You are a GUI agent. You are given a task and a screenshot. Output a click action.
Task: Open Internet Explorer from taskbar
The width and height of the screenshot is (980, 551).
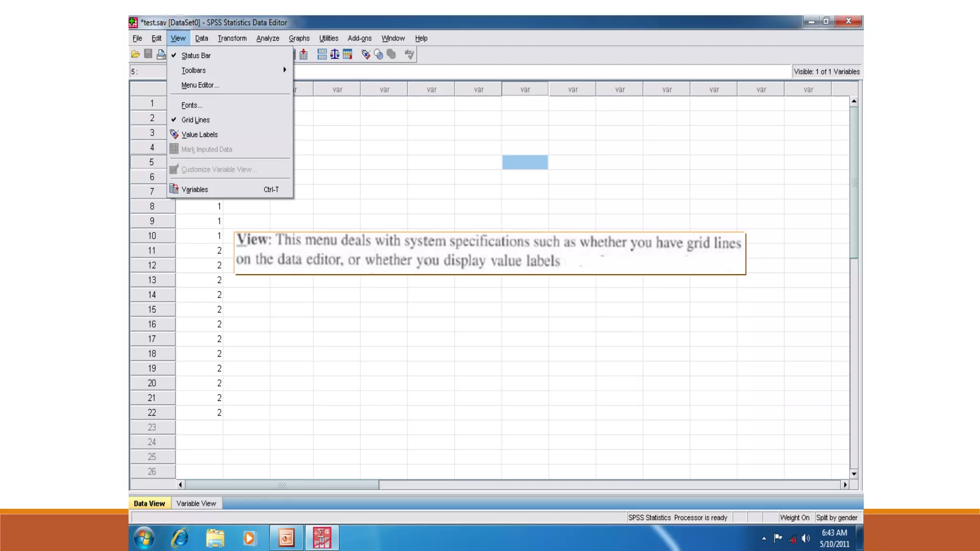coord(180,538)
